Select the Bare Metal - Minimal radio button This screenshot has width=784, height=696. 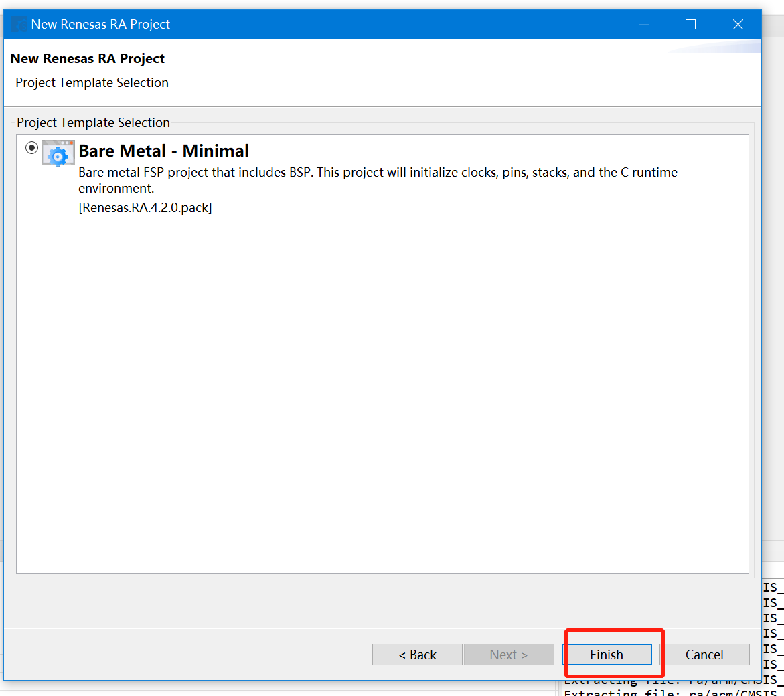31,148
